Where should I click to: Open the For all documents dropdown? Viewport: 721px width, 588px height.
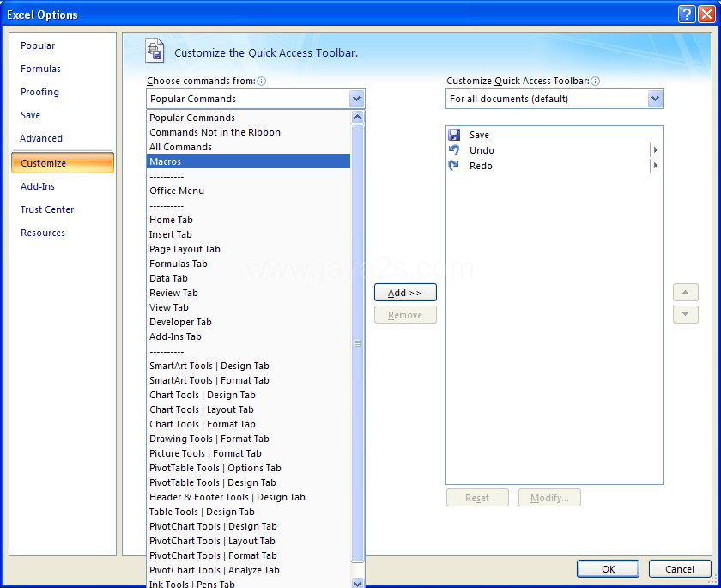[655, 99]
